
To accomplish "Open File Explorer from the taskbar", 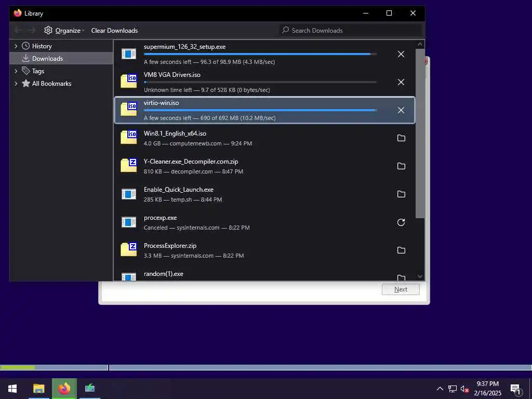I will [x=38, y=389].
